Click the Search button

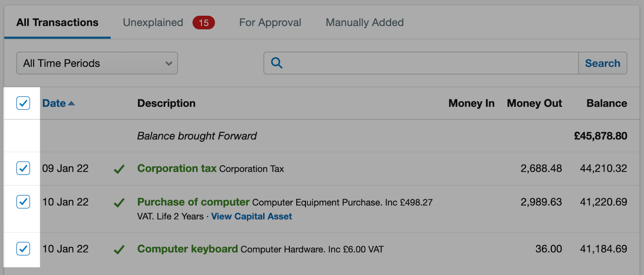pyautogui.click(x=602, y=63)
